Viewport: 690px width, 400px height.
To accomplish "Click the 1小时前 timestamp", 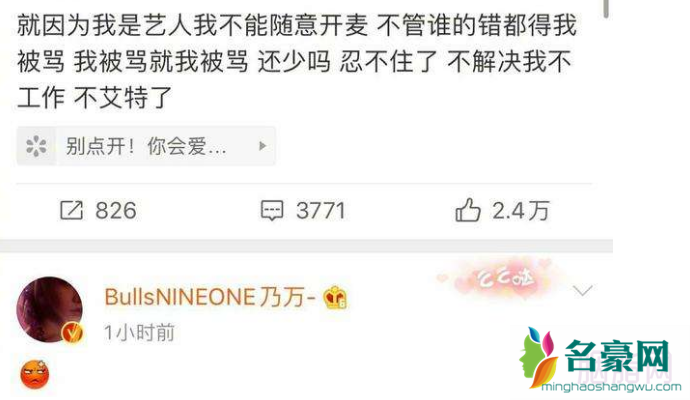I will pos(139,333).
